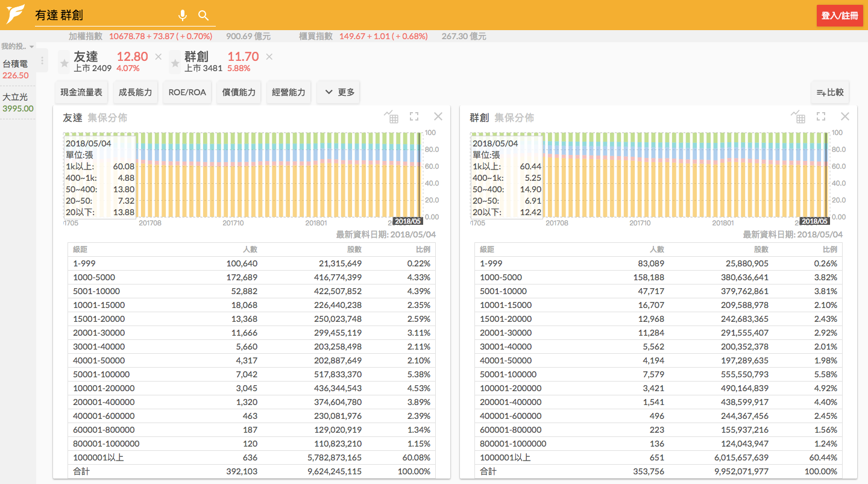This screenshot has height=484, width=868.
Task: Click 900.69 億元 turnover value
Action: [248, 36]
